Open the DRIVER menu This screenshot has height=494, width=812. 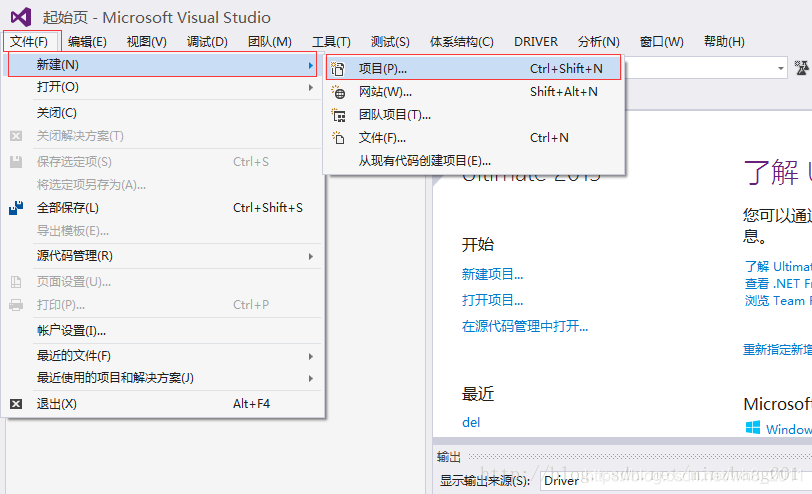[x=535, y=41]
